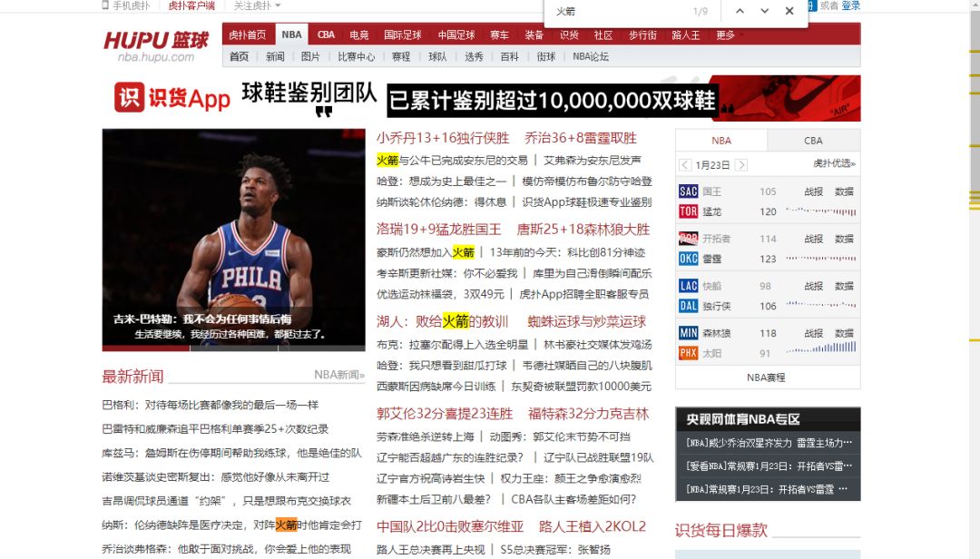Open news 巴格利：对待每场比赛都像我的最后一场一样
The width and height of the screenshot is (980, 559).
[210, 405]
